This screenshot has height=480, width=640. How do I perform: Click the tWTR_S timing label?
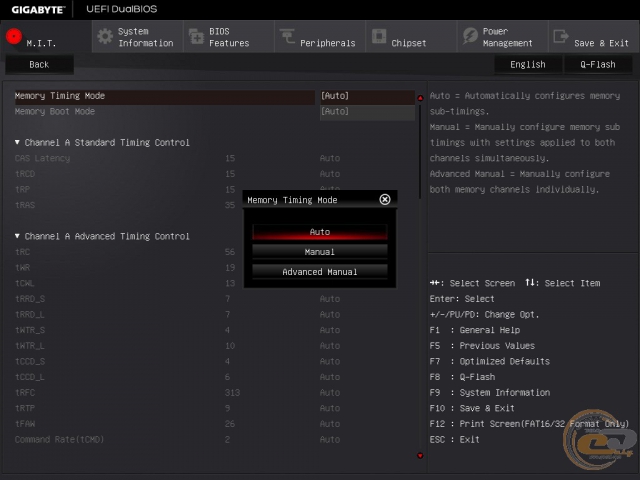30,330
